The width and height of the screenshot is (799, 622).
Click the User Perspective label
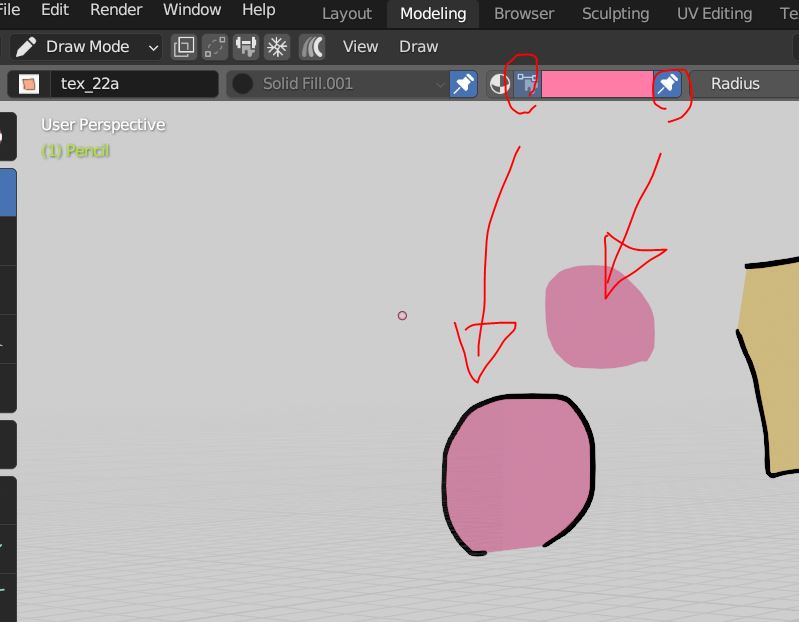(x=103, y=125)
